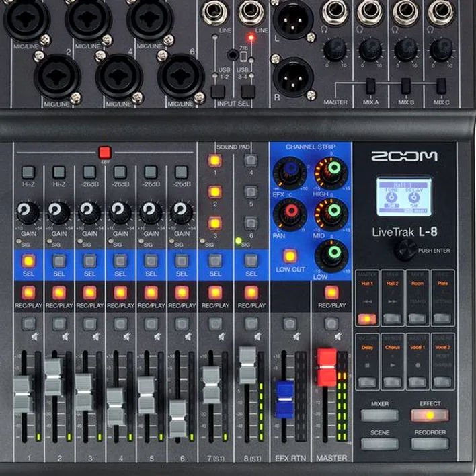Click the blue EFX RTN fader cap
This screenshot has height=476, width=476.
285,399
